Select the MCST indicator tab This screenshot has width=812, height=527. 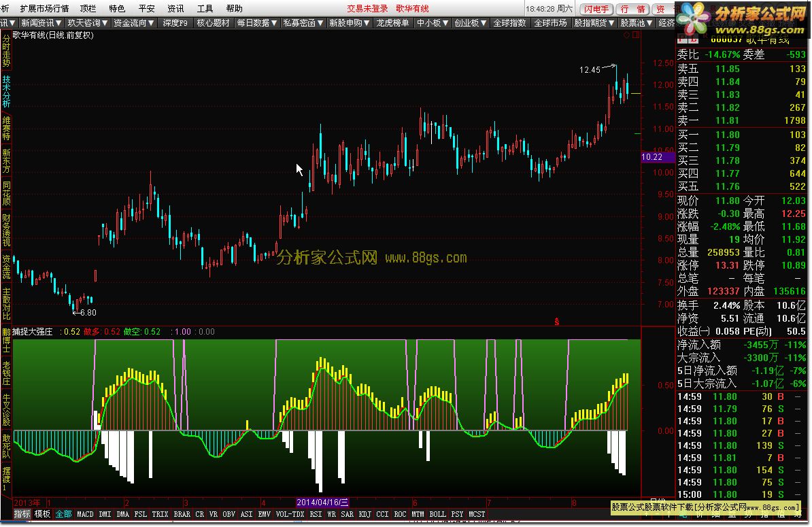[477, 514]
